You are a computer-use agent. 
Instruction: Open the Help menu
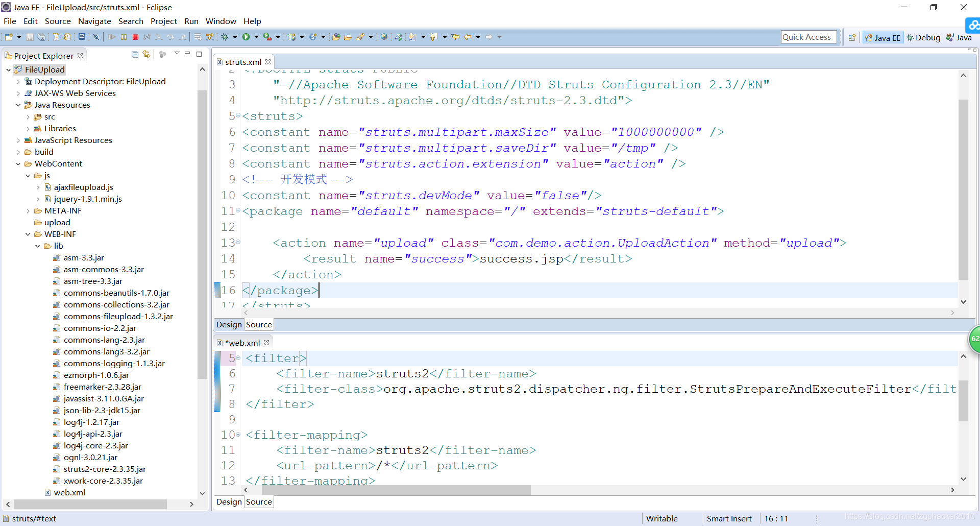tap(252, 21)
